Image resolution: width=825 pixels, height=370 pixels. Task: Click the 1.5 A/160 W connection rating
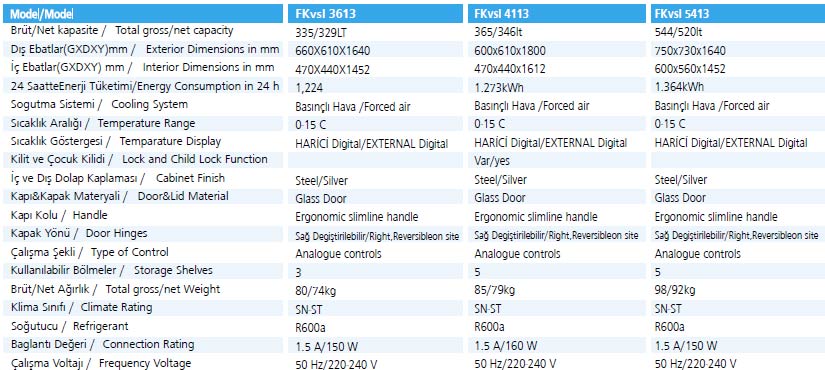[506, 346]
